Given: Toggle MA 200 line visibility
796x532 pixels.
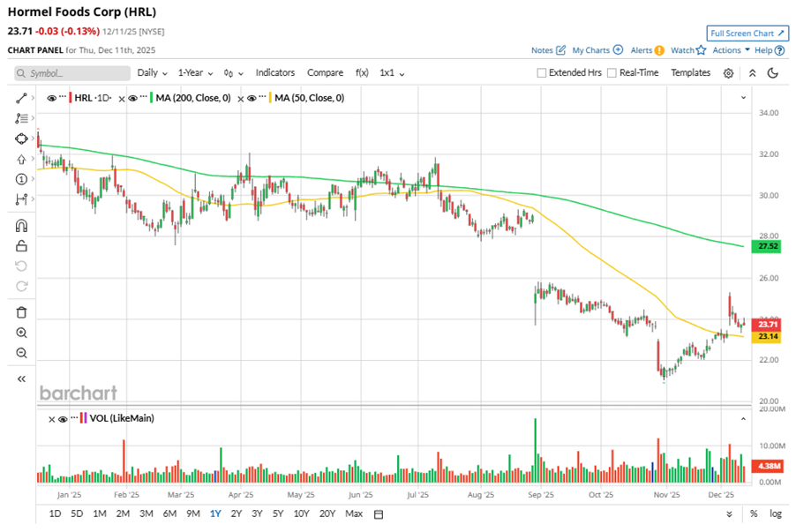Looking at the screenshot, I should 132,98.
